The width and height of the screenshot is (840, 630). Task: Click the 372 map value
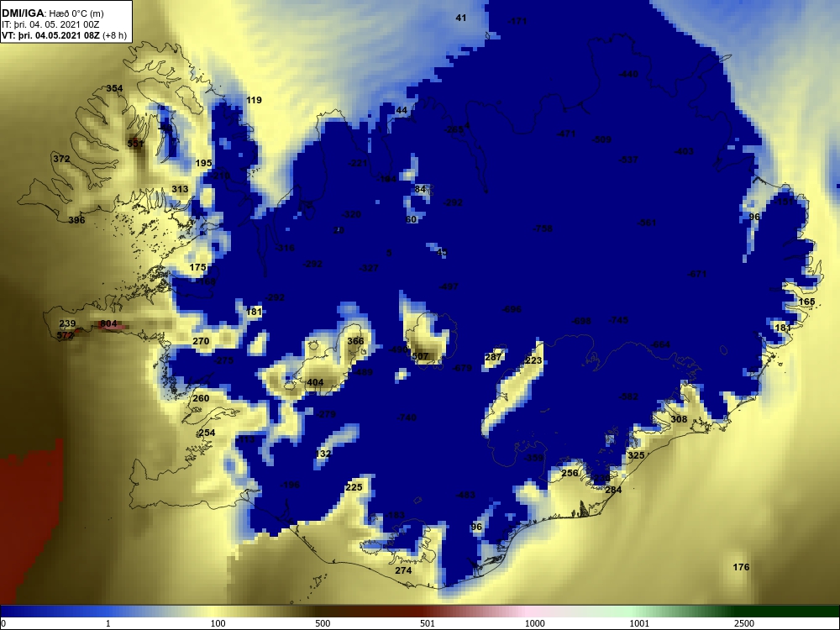pos(61,159)
